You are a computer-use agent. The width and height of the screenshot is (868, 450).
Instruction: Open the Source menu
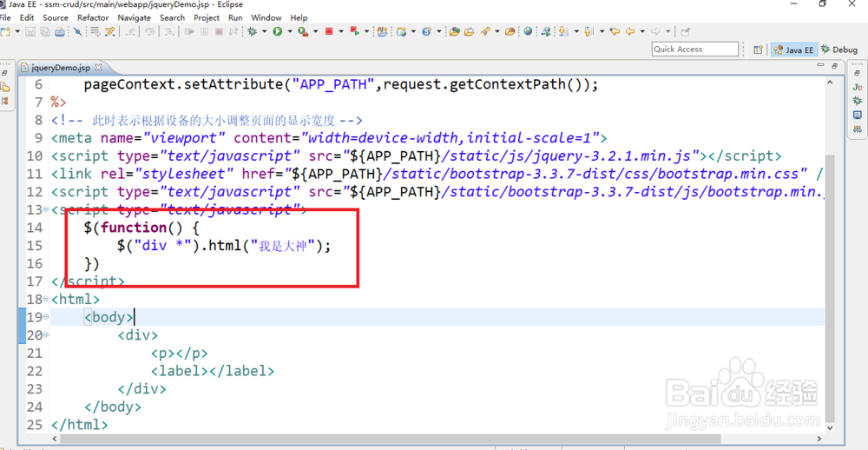tap(56, 17)
